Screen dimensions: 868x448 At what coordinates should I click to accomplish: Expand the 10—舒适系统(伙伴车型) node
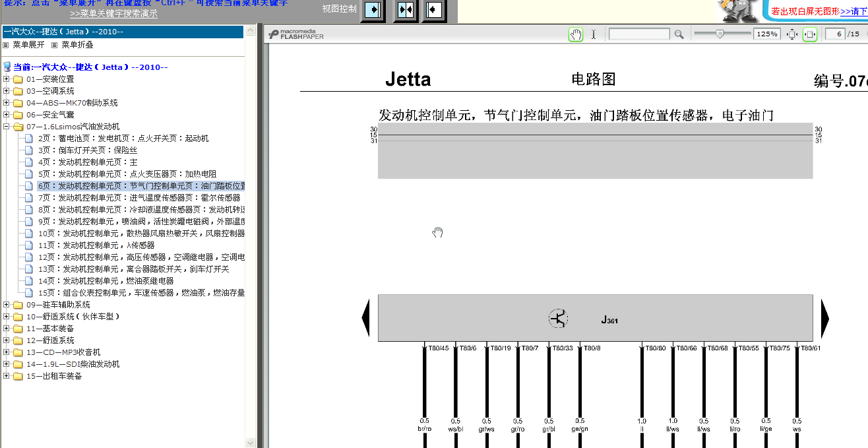7,317
